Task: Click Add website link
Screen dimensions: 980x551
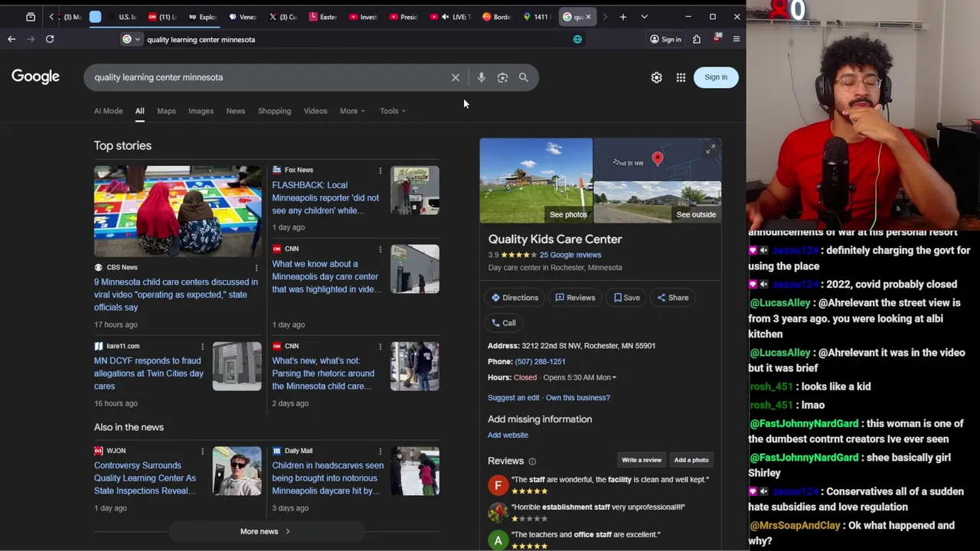Action: pyautogui.click(x=508, y=435)
